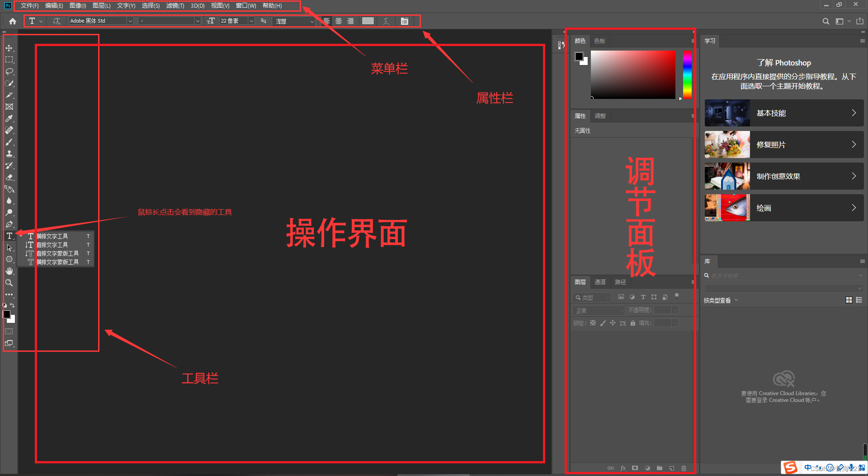Image resolution: width=868 pixels, height=476 pixels.
Task: Select the Eraser tool
Action: [9, 177]
